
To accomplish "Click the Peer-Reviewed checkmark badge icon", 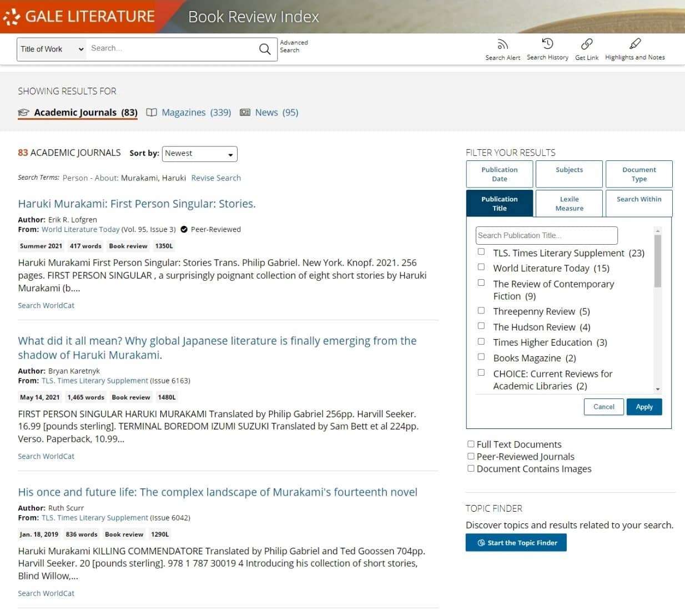I will (x=184, y=229).
